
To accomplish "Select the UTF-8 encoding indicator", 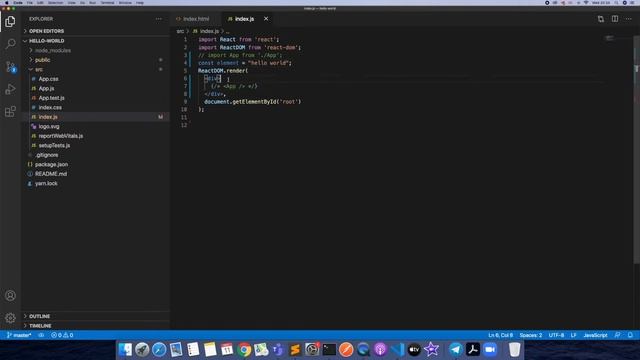I will [556, 335].
